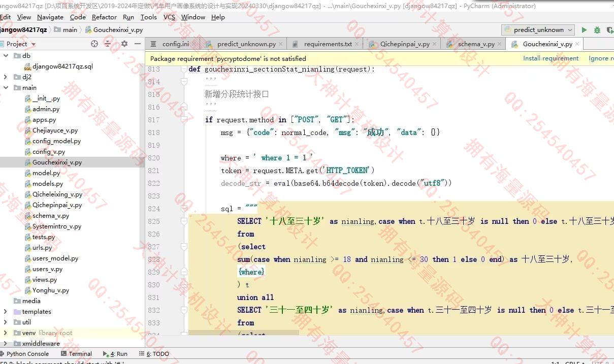Open the View menu
The image size is (614, 364).
coord(24,17)
